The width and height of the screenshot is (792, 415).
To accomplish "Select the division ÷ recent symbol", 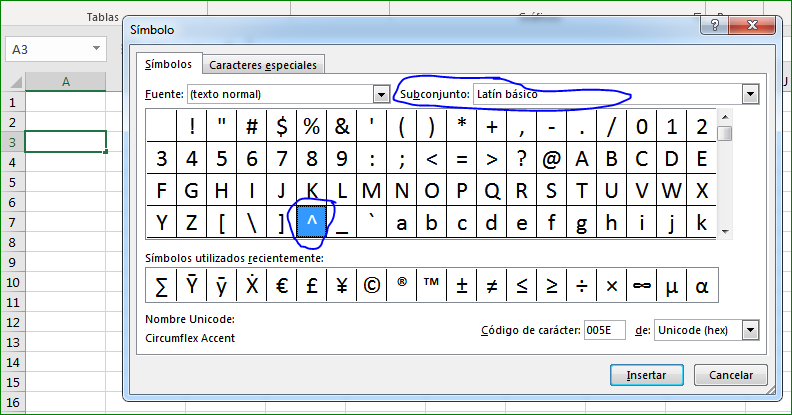I will (581, 285).
